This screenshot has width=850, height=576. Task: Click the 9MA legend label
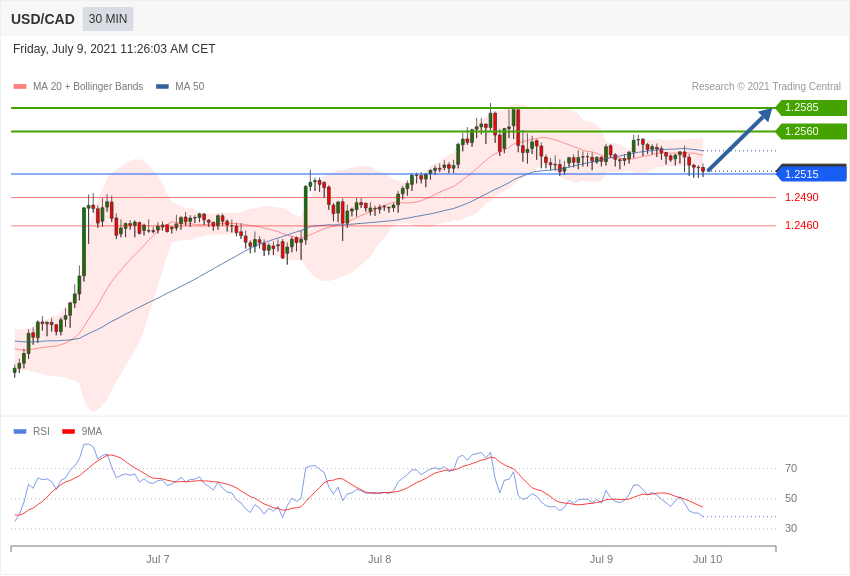(x=92, y=431)
